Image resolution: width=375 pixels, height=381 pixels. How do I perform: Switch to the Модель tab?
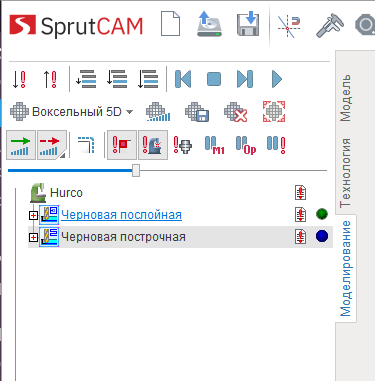[x=345, y=98]
